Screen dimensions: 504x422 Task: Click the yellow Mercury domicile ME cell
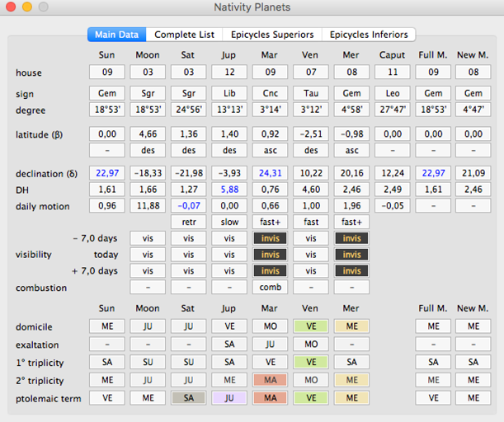351,326
